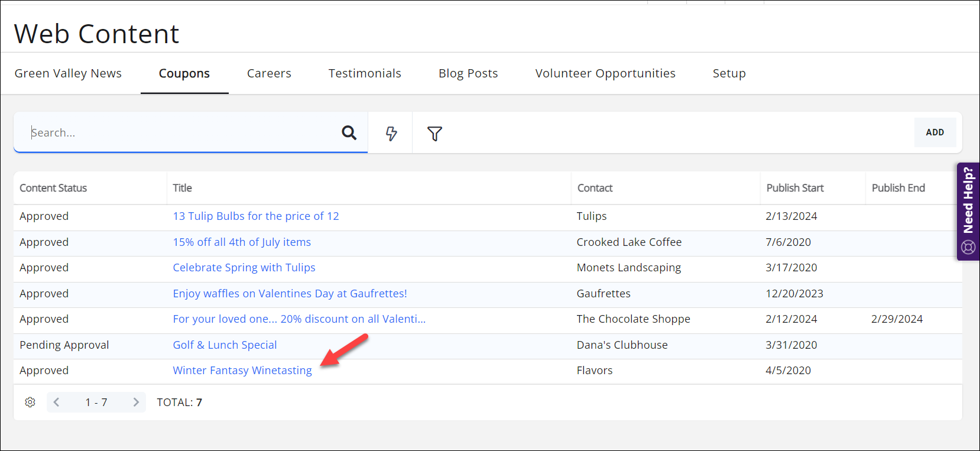Open the Winter Fantasy Winetasting coupon

point(242,371)
